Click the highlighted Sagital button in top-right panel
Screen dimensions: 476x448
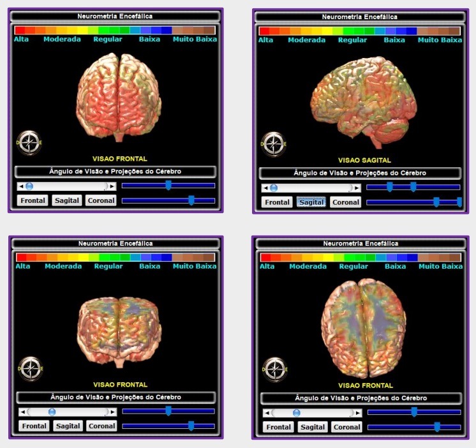point(311,202)
